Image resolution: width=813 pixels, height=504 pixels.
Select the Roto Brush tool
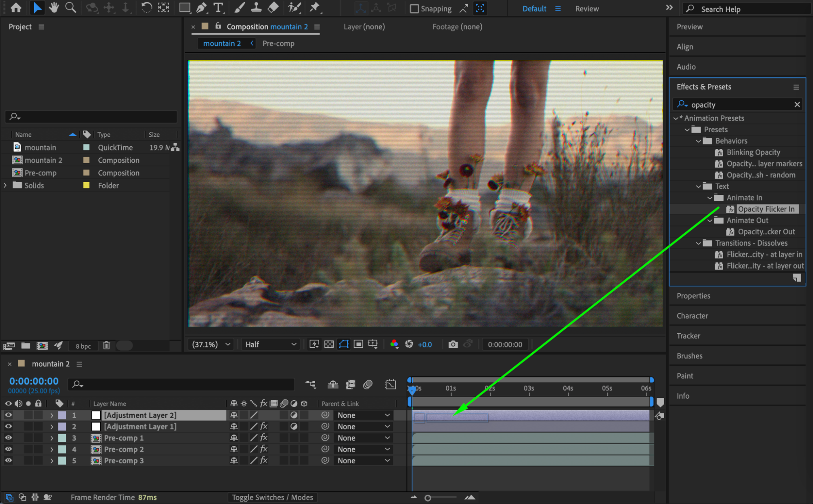pyautogui.click(x=294, y=8)
